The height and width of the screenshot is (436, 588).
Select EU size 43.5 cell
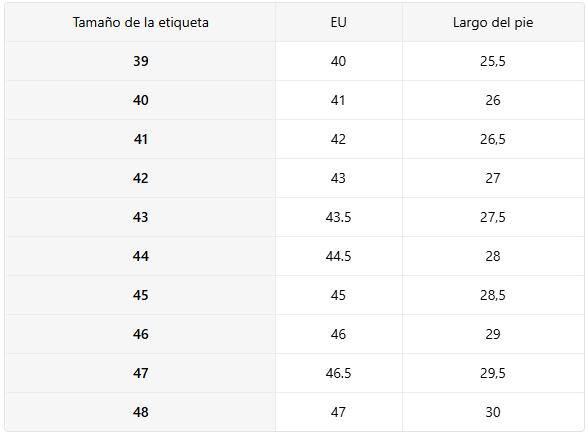pos(339,217)
